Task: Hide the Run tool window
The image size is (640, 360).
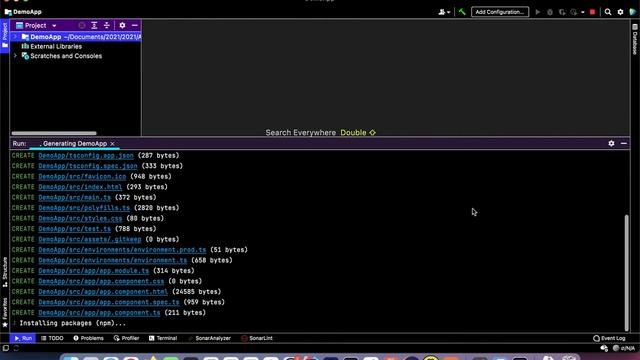Action: (624, 143)
